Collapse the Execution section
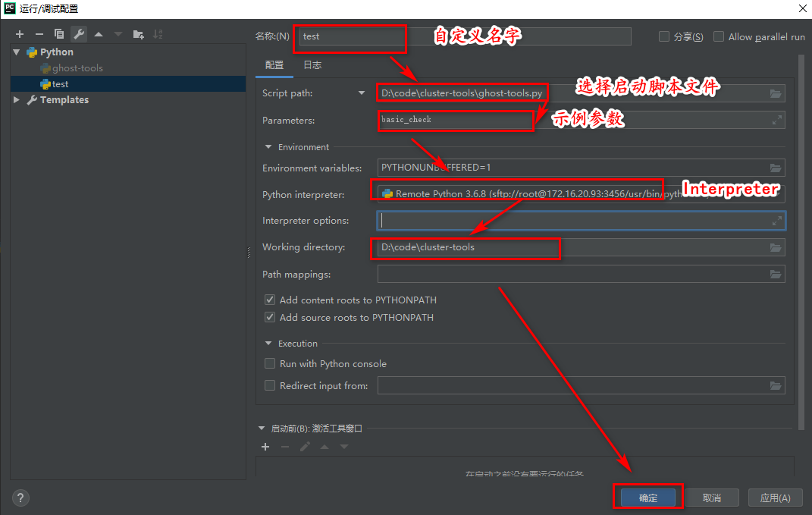 268,344
